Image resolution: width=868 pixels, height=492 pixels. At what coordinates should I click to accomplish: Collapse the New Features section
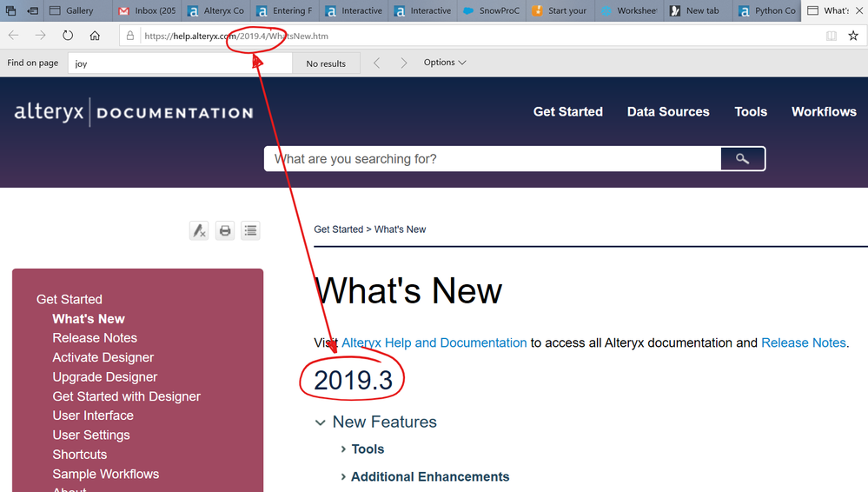[x=320, y=422]
